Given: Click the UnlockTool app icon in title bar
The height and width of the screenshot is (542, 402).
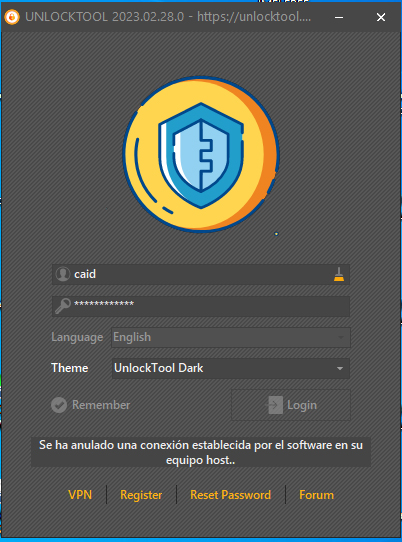Looking at the screenshot, I should click(x=12, y=17).
